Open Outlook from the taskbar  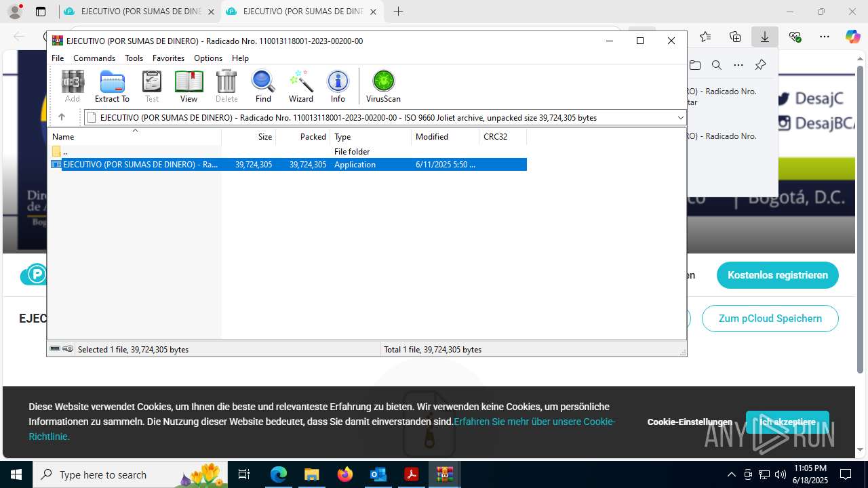[x=378, y=474]
